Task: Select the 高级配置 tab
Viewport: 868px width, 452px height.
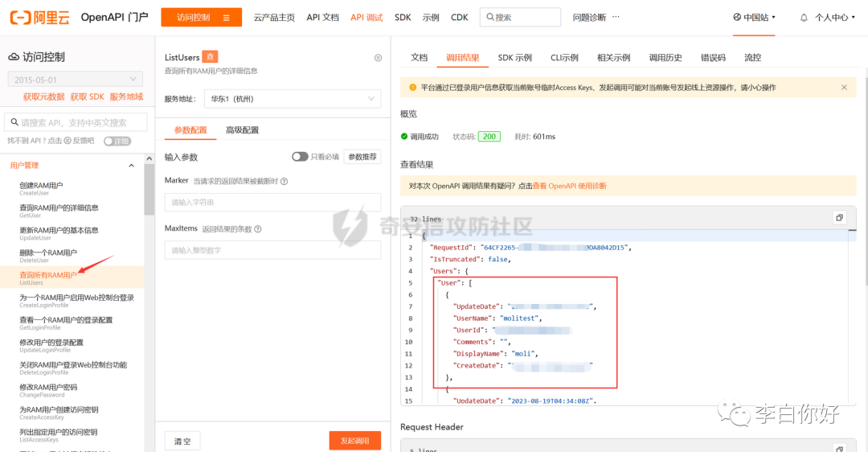Action: (242, 130)
